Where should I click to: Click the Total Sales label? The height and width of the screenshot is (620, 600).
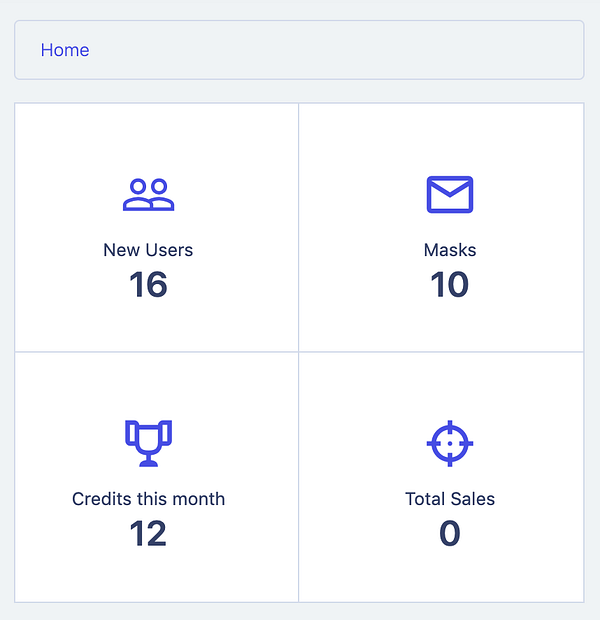click(x=450, y=499)
